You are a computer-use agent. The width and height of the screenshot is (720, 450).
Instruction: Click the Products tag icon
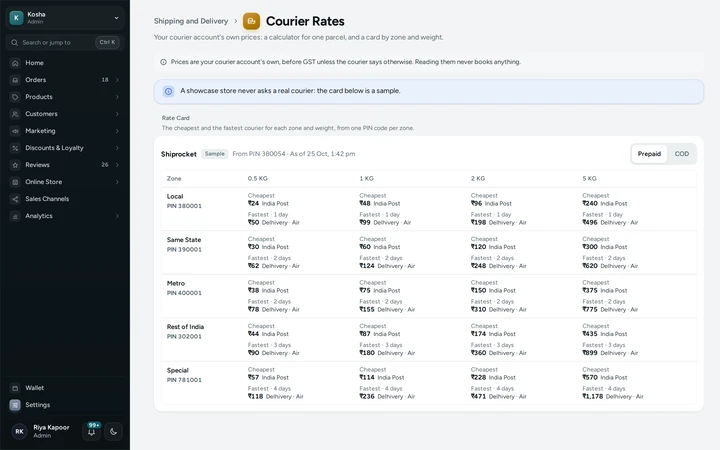15,97
